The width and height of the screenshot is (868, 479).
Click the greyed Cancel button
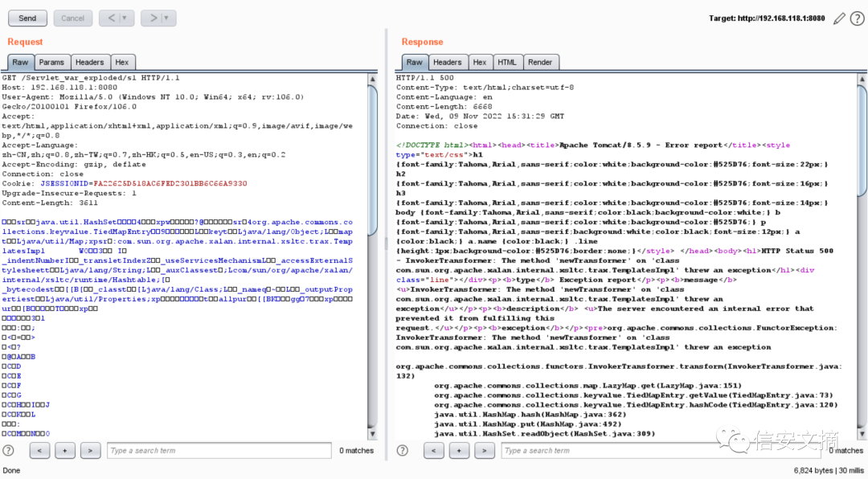coord(72,18)
